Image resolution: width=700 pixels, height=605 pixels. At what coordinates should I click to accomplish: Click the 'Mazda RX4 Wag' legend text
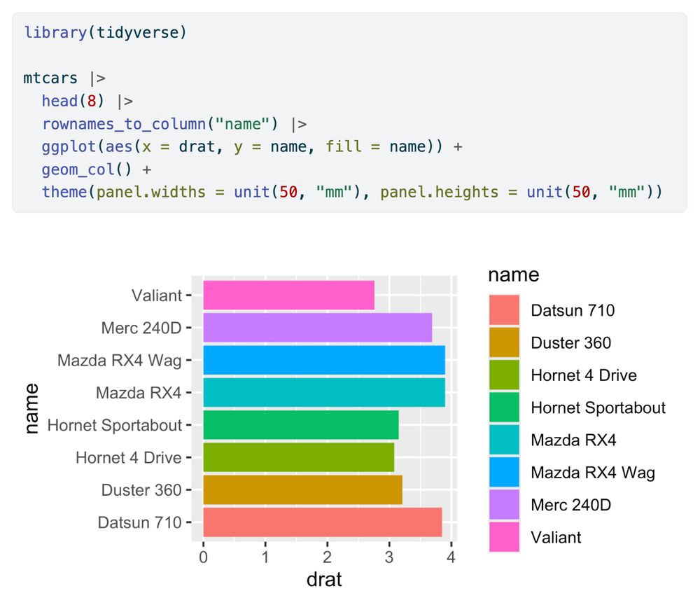593,473
